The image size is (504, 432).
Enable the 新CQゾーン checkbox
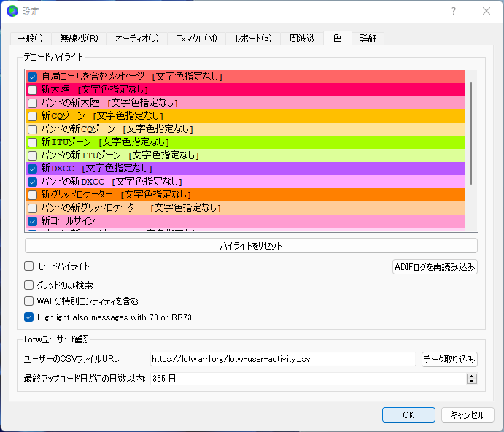pos(33,116)
